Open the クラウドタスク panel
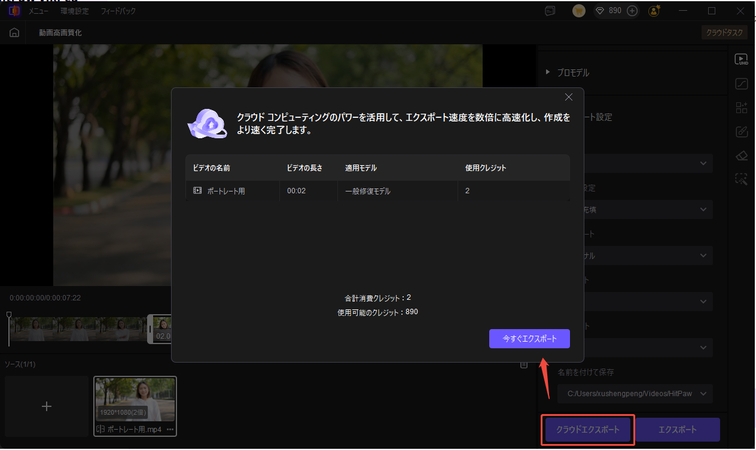 coord(726,33)
